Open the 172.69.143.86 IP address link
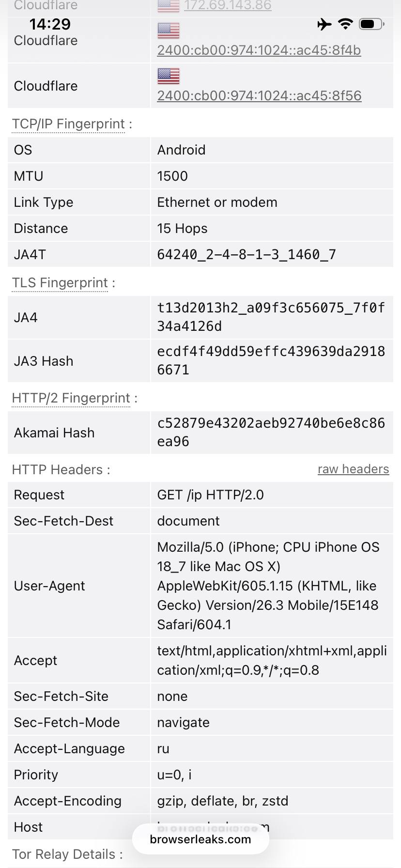 click(x=228, y=6)
